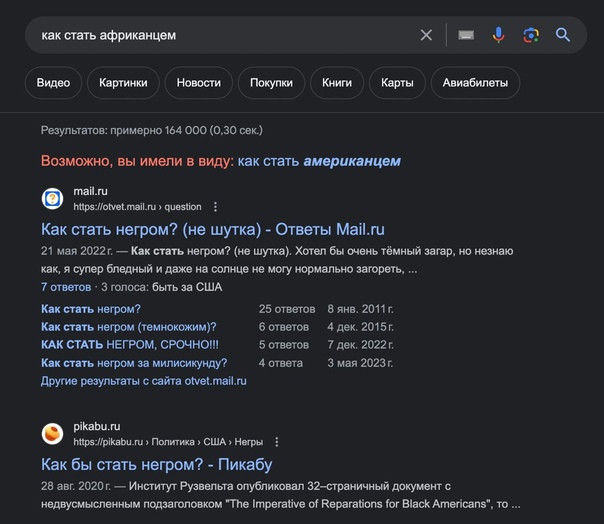Click the pikabu.ru result favicon

pos(52,434)
